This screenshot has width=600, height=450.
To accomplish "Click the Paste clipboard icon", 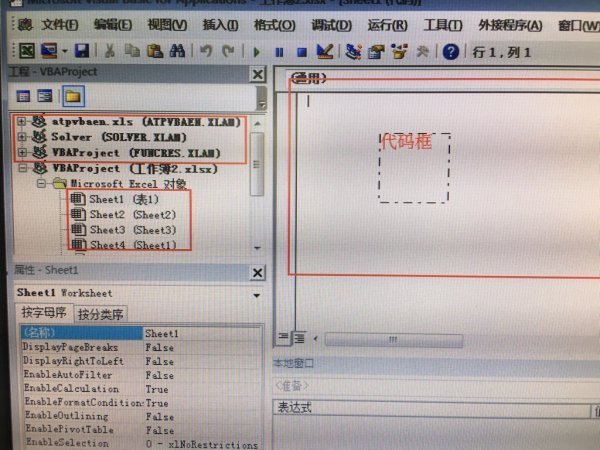I will pyautogui.click(x=155, y=51).
